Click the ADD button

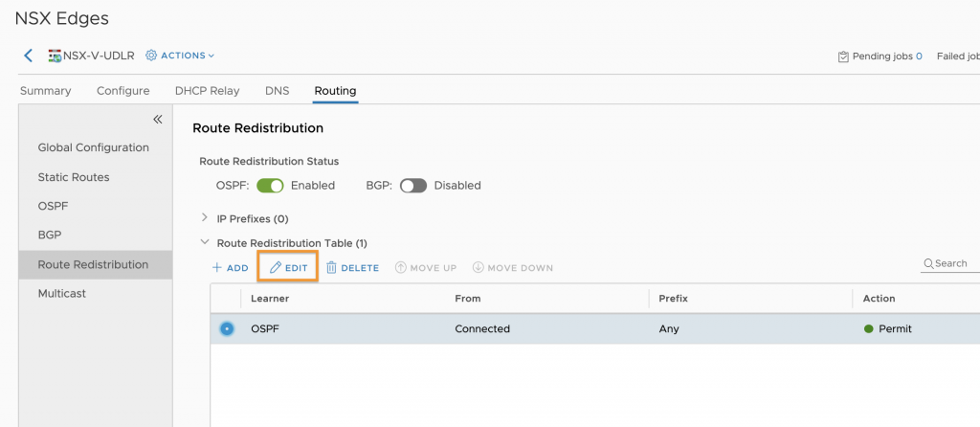[x=230, y=267]
